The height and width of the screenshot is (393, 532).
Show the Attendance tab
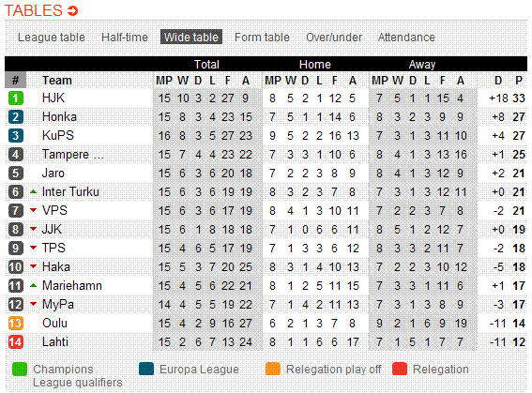(x=406, y=38)
